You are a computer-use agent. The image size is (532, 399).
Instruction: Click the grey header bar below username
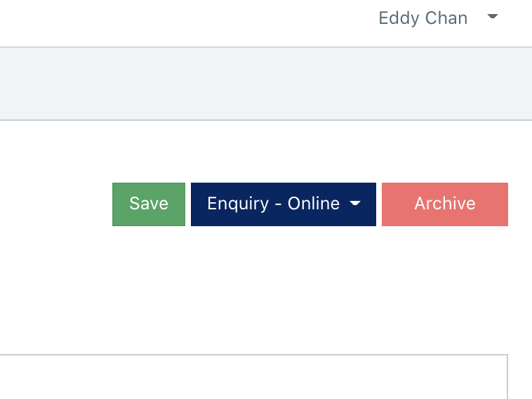(x=265, y=84)
